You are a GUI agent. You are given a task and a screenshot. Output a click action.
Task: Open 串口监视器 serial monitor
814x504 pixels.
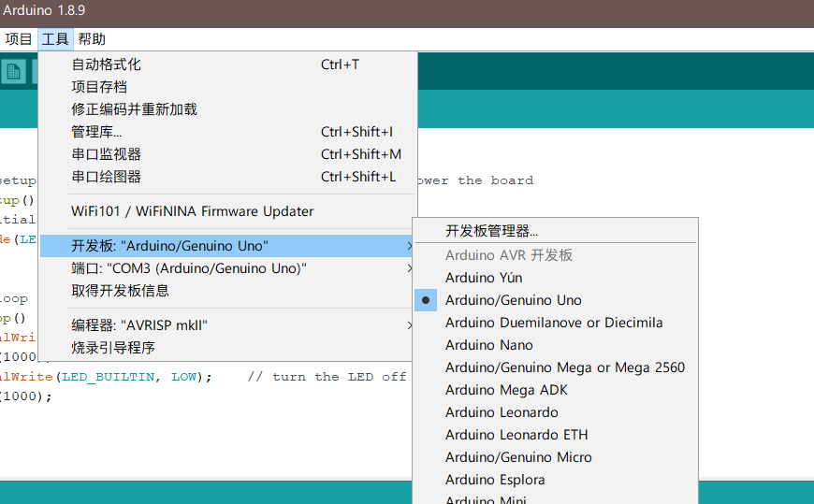[227, 154]
